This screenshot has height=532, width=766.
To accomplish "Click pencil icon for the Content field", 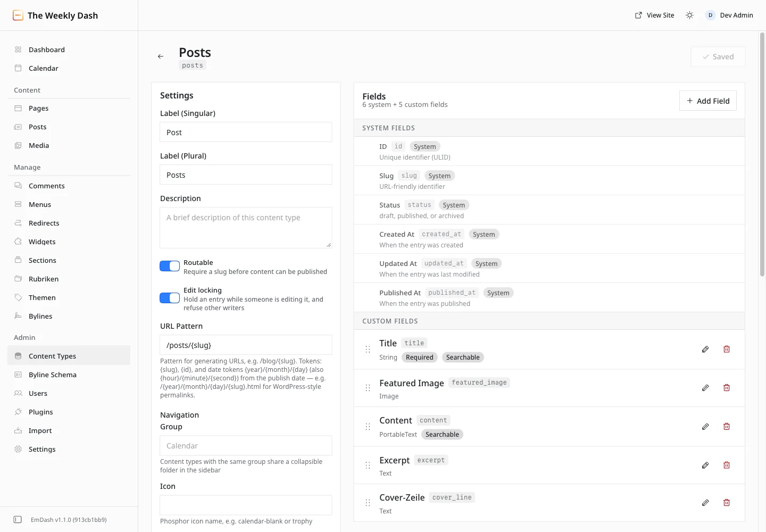I will pyautogui.click(x=705, y=427).
